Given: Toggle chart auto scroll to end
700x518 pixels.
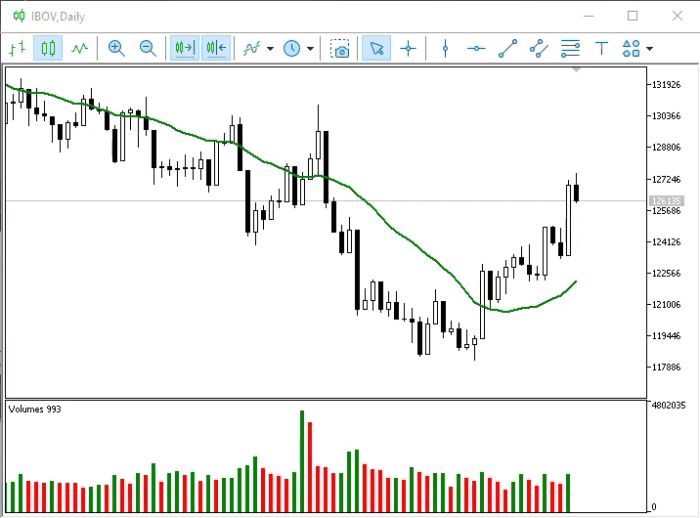Looking at the screenshot, I should (x=185, y=48).
